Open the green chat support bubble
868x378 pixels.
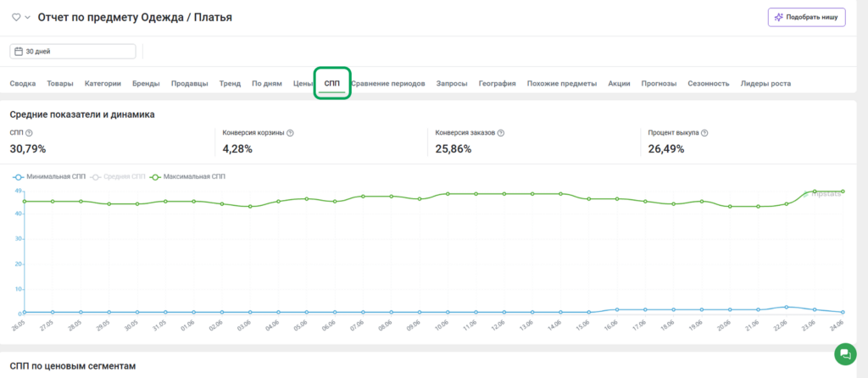tap(845, 354)
